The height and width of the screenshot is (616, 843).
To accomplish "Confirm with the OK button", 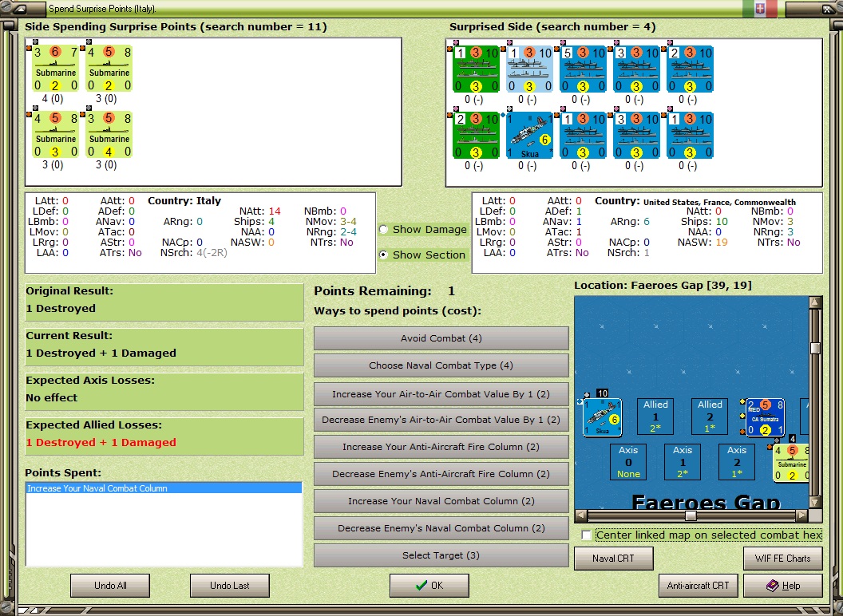I will 429,586.
